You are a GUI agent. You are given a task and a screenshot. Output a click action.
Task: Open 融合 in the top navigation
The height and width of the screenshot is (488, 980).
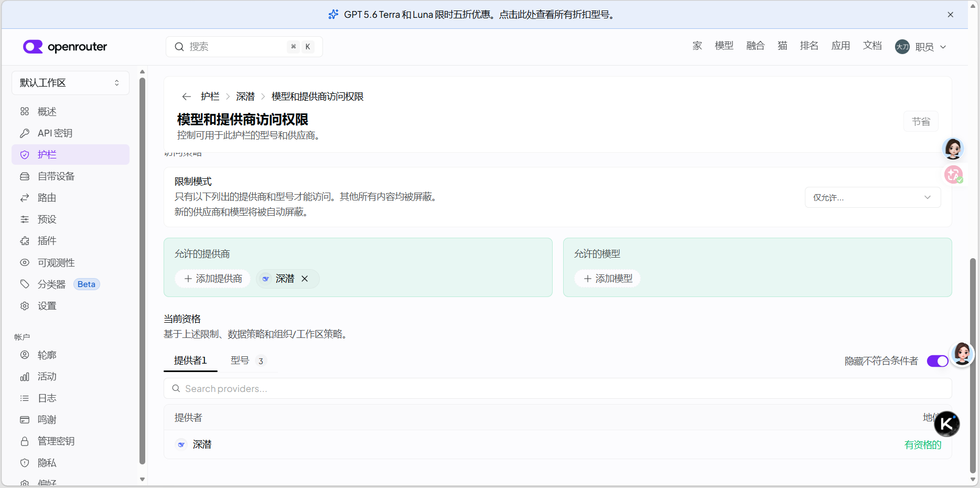(x=756, y=46)
